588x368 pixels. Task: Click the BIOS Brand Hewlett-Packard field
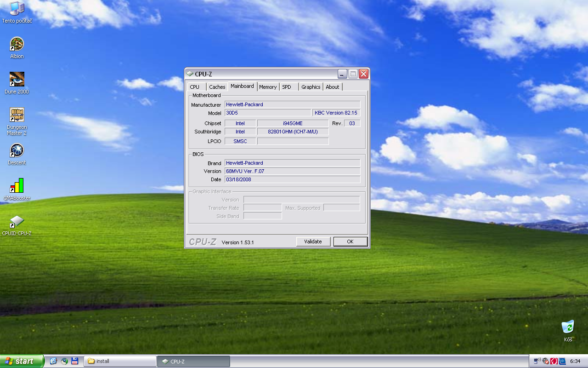[x=292, y=163]
